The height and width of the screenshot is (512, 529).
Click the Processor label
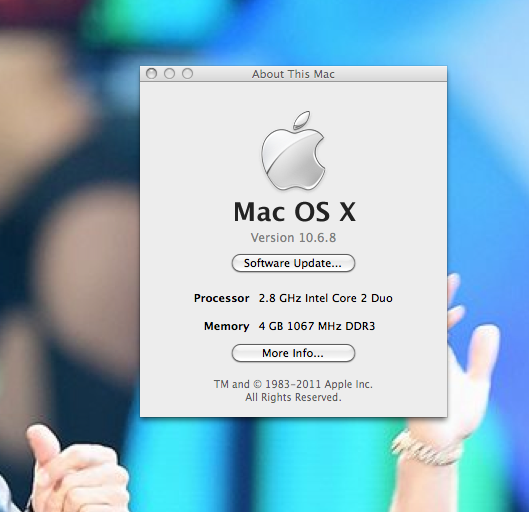pos(221,298)
